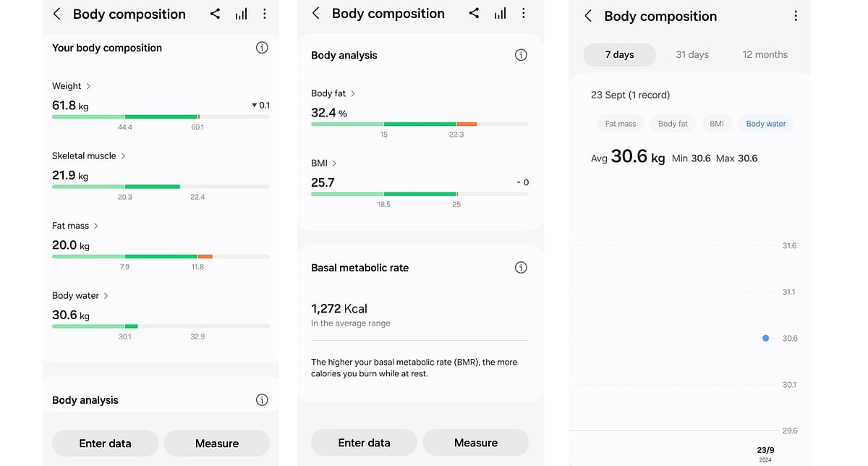The width and height of the screenshot is (868, 466).
Task: Expand the Weight details
Action: [x=85, y=85]
